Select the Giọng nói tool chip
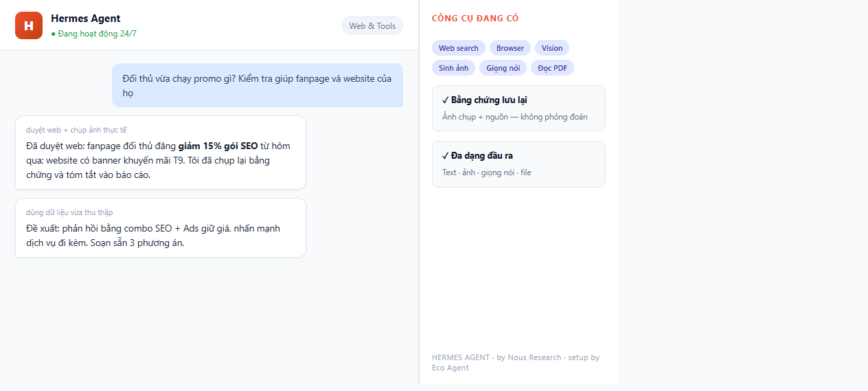Image resolution: width=868 pixels, height=391 pixels. click(x=503, y=68)
